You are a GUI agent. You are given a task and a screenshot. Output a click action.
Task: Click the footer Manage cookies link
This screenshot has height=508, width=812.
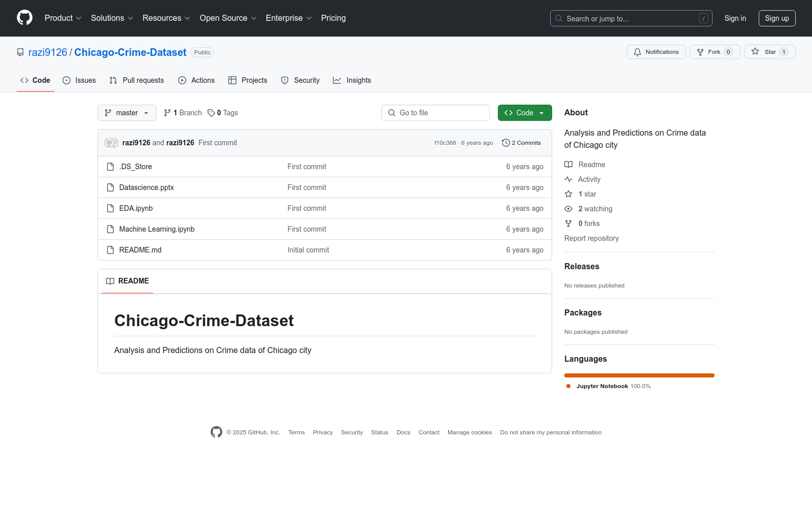[469, 432]
